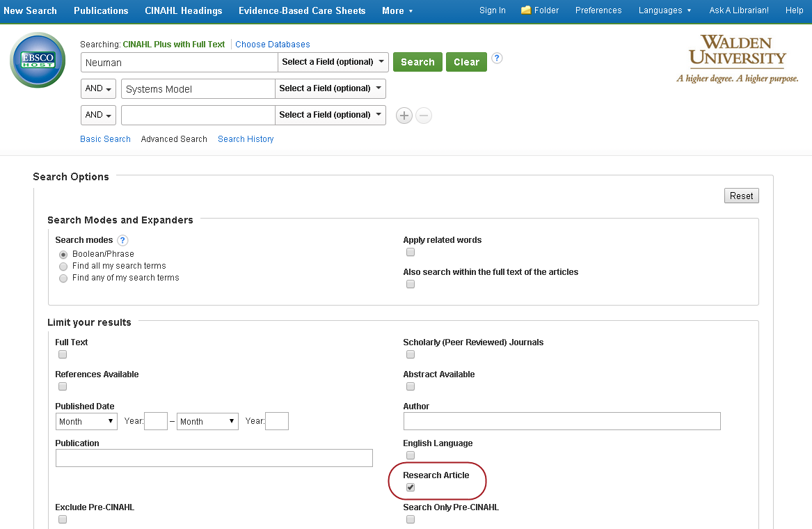Click the CINAHL Plus with Full Text label

pos(173,45)
